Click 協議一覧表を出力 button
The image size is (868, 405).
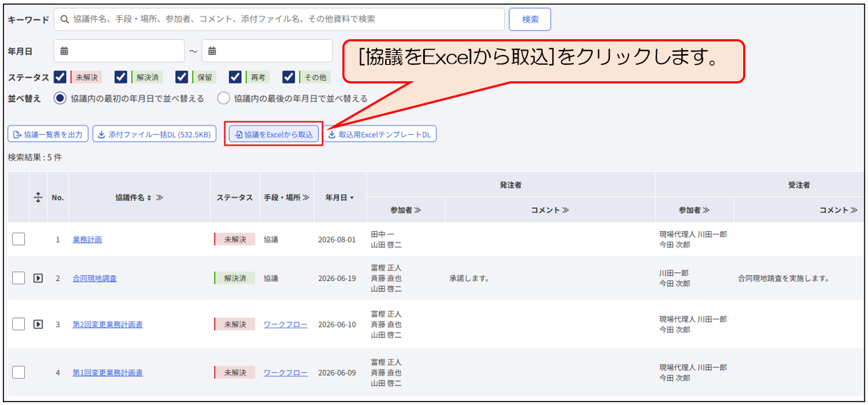pyautogui.click(x=48, y=134)
